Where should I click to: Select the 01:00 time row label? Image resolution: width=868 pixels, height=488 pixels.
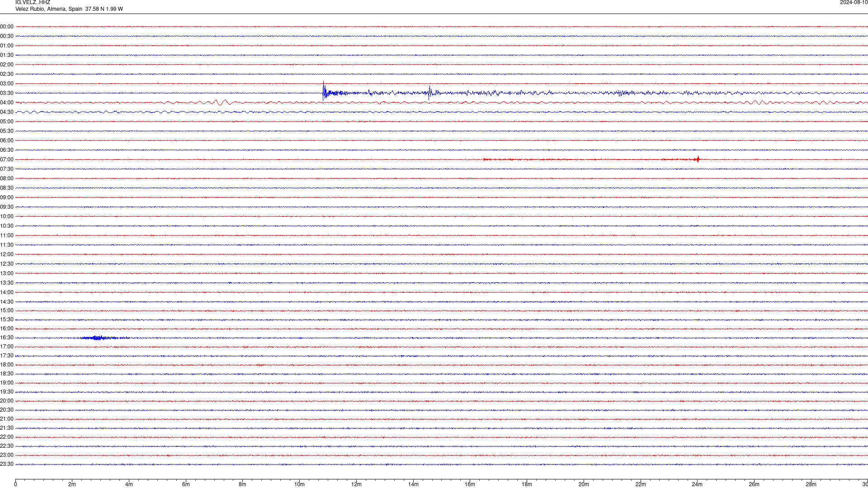pos(7,46)
